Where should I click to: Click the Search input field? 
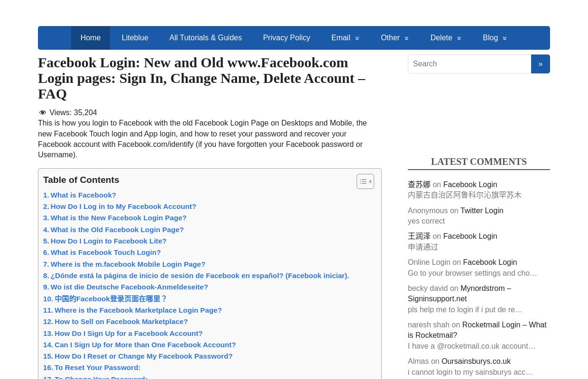coord(469,64)
